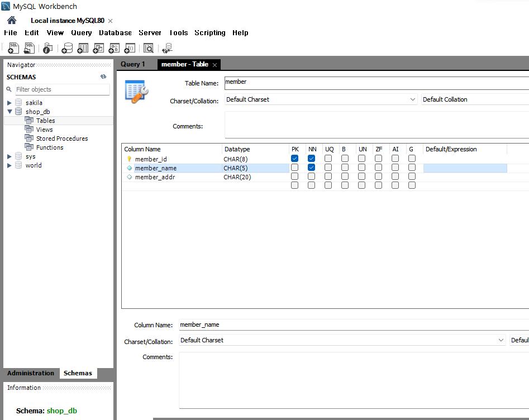Click the table Comments box

tap(377, 125)
